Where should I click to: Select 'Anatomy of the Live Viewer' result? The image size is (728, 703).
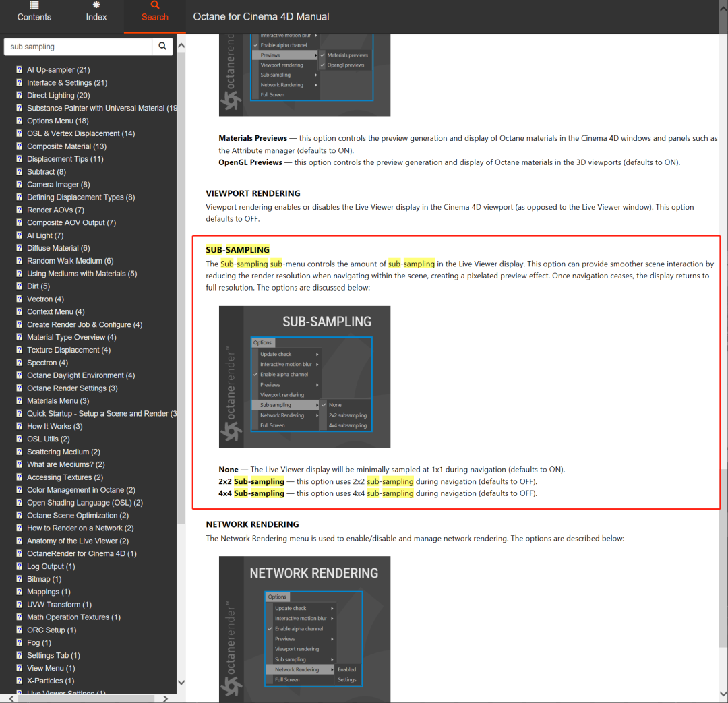coord(78,541)
